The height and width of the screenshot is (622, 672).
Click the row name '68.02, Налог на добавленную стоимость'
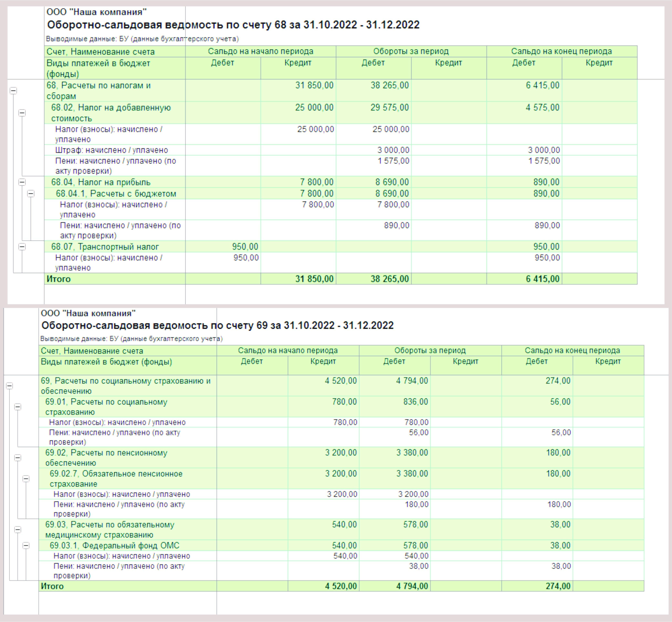click(x=111, y=113)
